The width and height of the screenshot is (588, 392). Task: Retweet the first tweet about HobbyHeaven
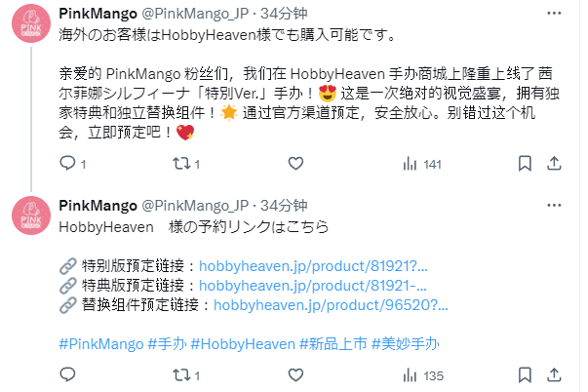tap(182, 164)
